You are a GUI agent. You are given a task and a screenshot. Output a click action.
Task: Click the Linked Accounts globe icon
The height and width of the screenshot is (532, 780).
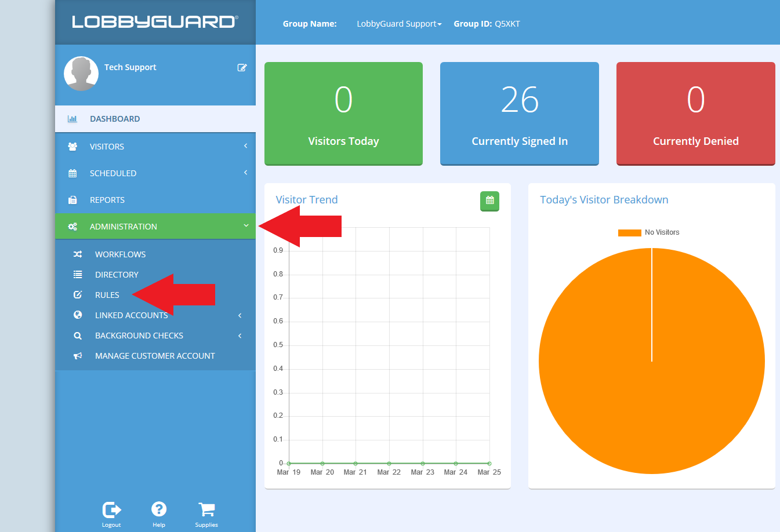coord(78,315)
